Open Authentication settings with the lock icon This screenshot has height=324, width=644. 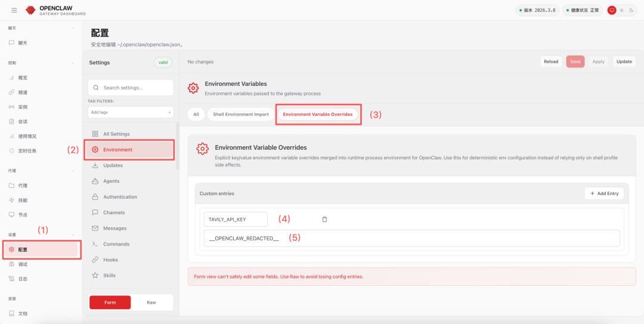point(120,197)
